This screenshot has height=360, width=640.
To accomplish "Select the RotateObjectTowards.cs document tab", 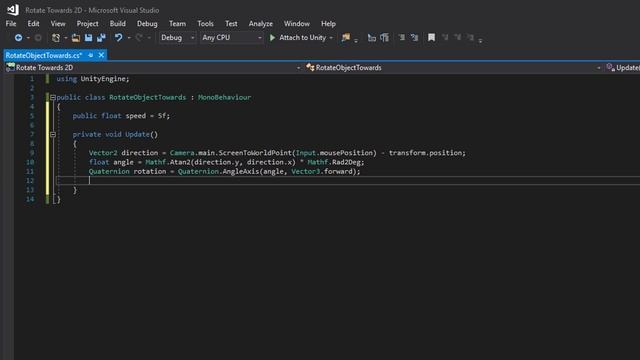I will pyautogui.click(x=44, y=55).
